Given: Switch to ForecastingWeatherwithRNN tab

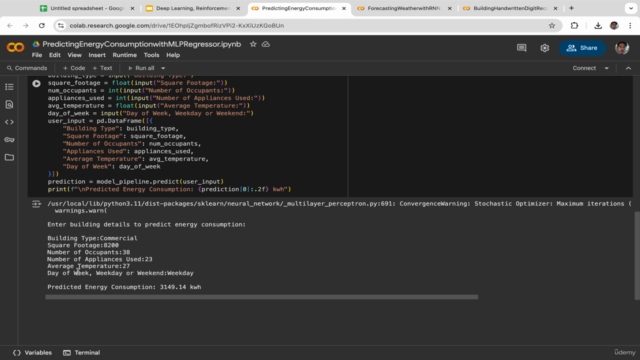Looking at the screenshot, I should [x=404, y=8].
